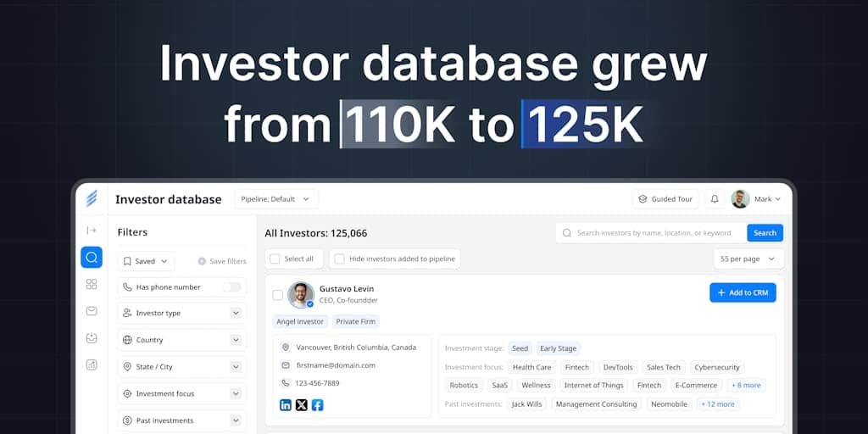This screenshot has height=434, width=868.
Task: Click the email icon next to firstname@domain.com
Action: [286, 365]
